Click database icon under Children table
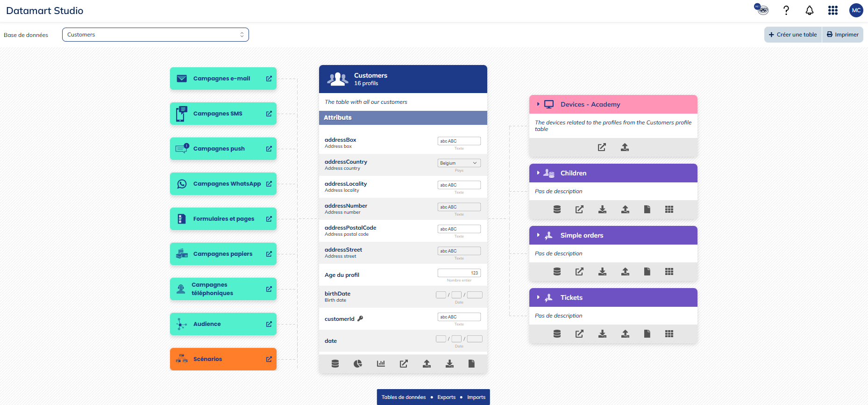 click(557, 210)
